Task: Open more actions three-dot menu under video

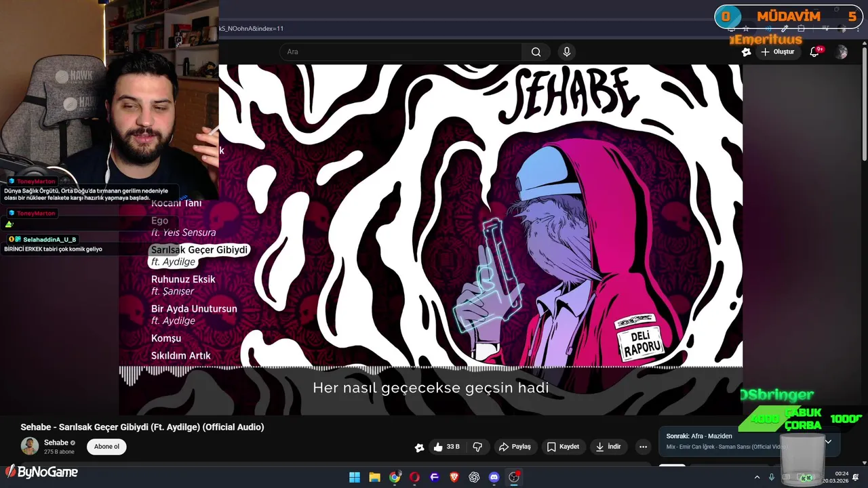Action: [643, 447]
